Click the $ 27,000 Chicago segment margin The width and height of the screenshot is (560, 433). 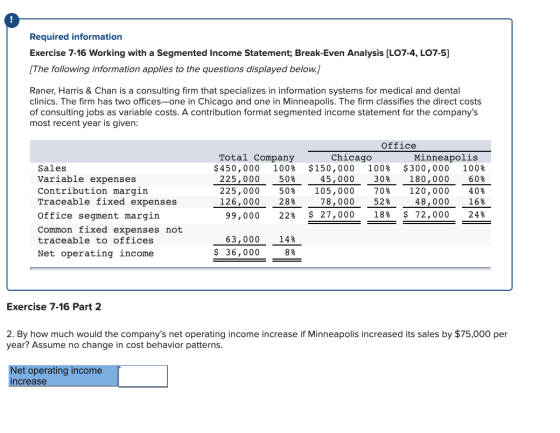[331, 215]
